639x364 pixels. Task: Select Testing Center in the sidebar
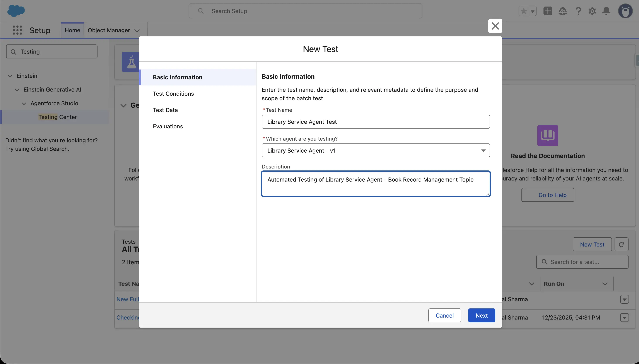58,117
